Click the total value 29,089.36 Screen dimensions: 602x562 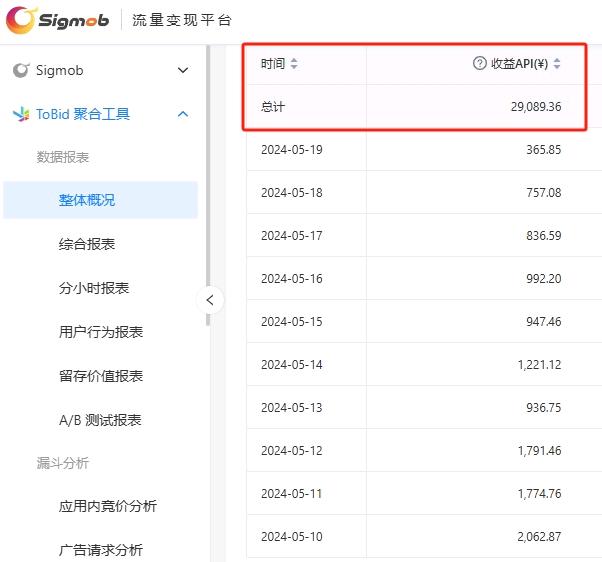536,107
